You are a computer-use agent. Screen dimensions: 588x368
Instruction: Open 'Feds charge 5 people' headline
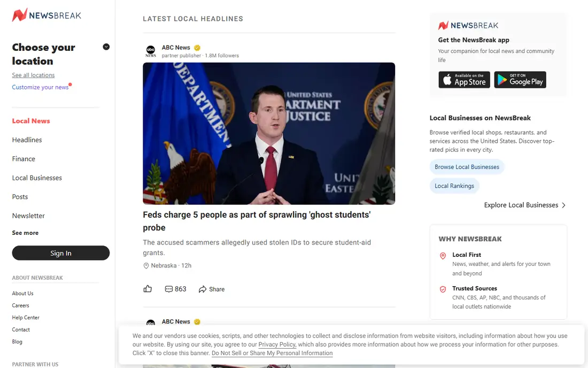(257, 221)
